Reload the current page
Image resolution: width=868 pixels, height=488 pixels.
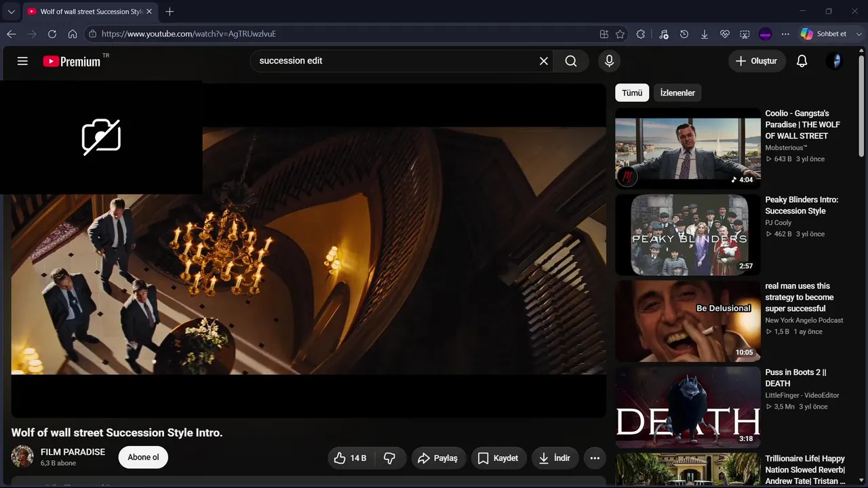point(52,34)
